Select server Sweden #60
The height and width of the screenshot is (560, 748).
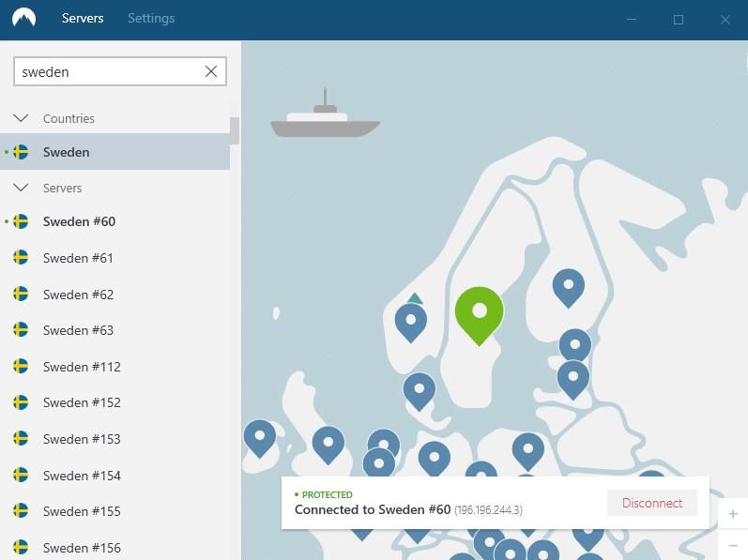(114, 221)
